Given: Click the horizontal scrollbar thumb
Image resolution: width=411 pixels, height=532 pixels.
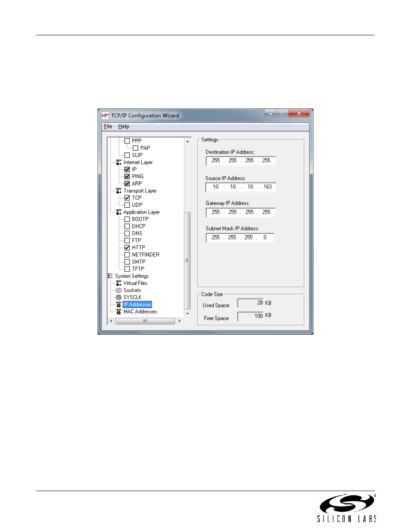Looking at the screenshot, I should tap(145, 321).
